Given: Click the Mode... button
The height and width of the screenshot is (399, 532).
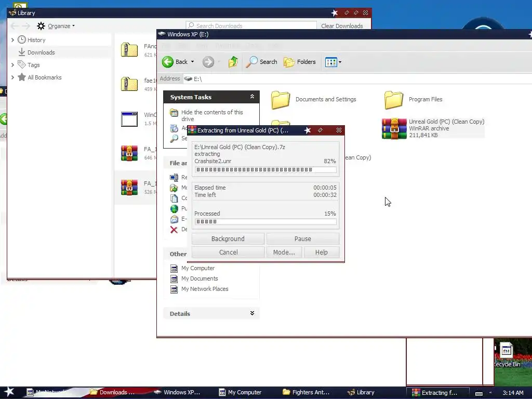Looking at the screenshot, I should point(284,252).
